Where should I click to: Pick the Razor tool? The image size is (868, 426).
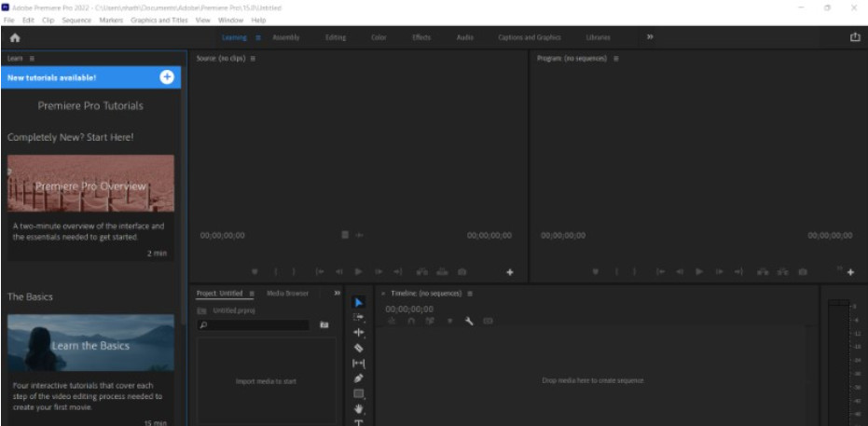(x=359, y=348)
